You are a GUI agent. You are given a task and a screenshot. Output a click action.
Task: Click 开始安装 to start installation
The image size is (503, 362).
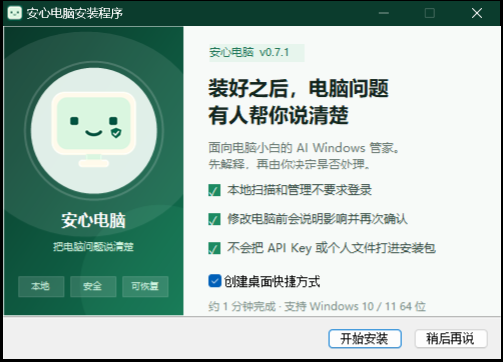pyautogui.click(x=365, y=339)
